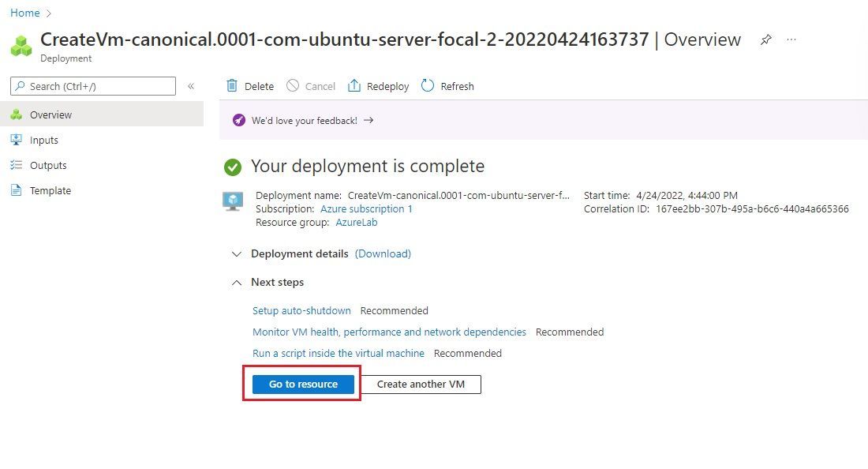Click the Create another VM button
The height and width of the screenshot is (469, 868).
click(x=421, y=385)
